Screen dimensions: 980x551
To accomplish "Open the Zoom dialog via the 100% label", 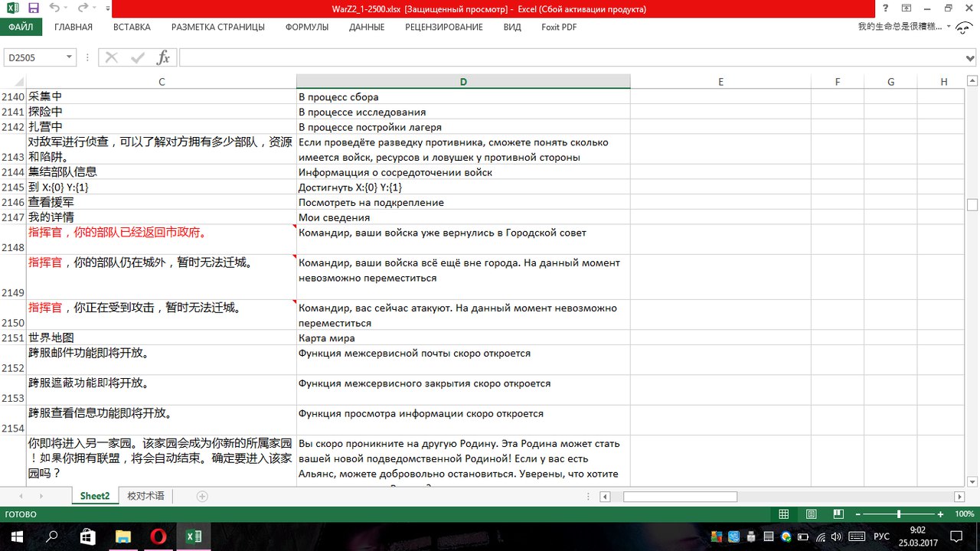I will [965, 514].
